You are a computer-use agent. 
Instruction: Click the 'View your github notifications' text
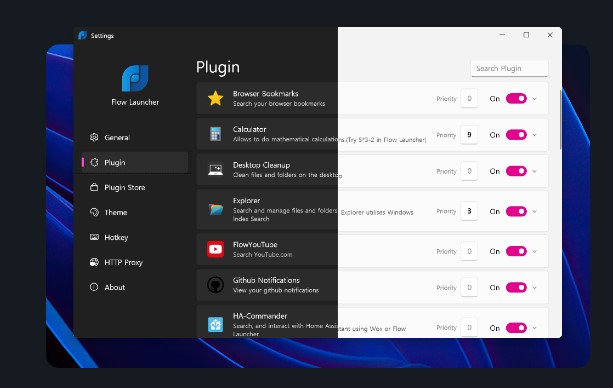(276, 290)
